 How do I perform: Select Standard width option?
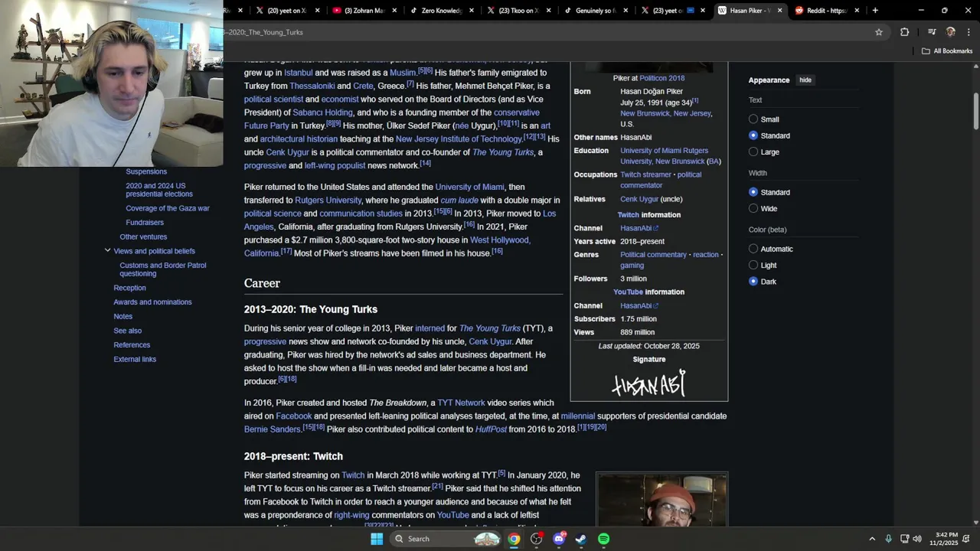click(753, 192)
